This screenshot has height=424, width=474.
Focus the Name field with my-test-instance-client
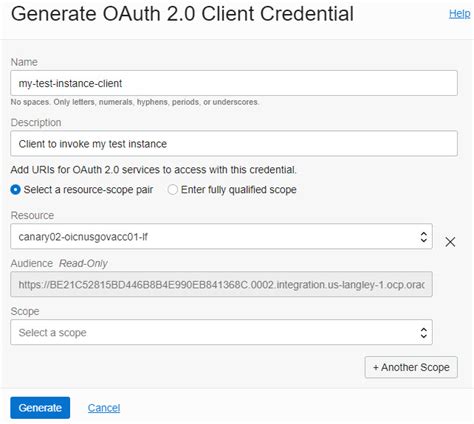pyautogui.click(x=234, y=83)
